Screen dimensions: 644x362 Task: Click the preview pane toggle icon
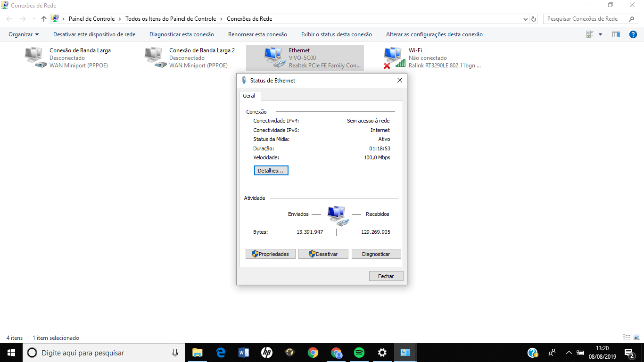(x=616, y=34)
